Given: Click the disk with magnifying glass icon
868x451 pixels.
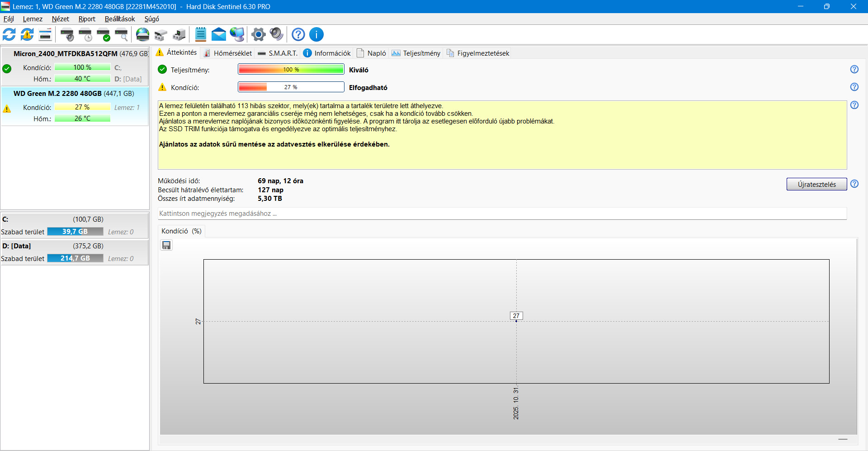Looking at the screenshot, I should pyautogui.click(x=121, y=34).
